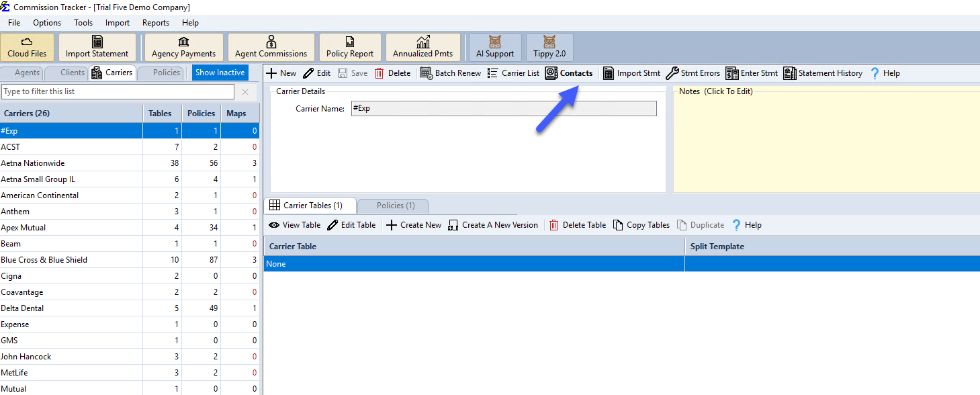The width and height of the screenshot is (980, 395).
Task: Select Blue Cross & Blue Shield carrier
Action: (x=130, y=260)
